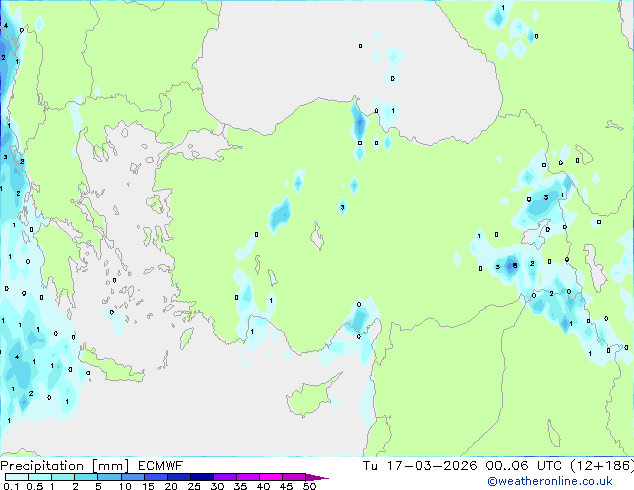Click the legend label '25'
This screenshot has height=490, width=634.
pos(194,486)
